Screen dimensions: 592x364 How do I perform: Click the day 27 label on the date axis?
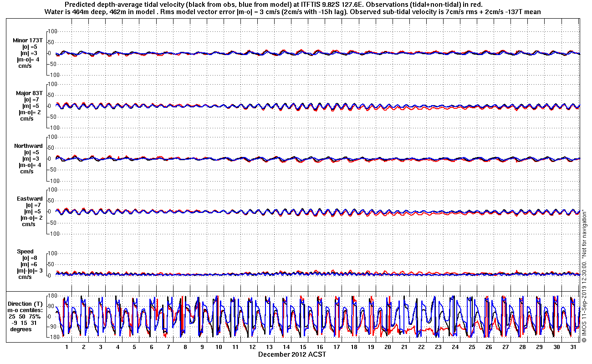[x=505, y=347]
